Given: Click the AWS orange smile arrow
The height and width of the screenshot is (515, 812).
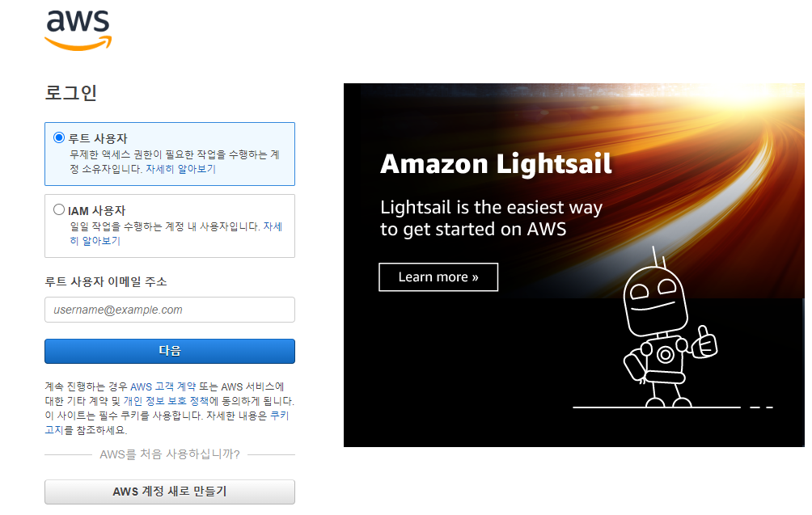Looking at the screenshot, I should pyautogui.click(x=78, y=44).
